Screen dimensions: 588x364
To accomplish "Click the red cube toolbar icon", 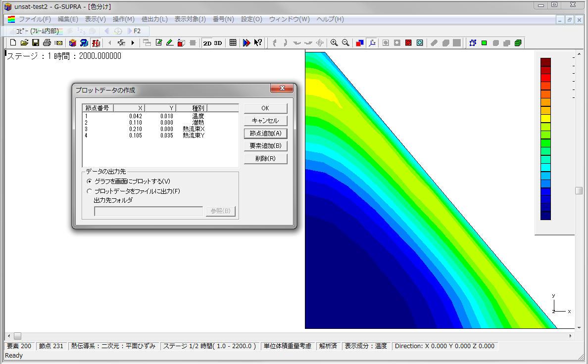I will (181, 43).
